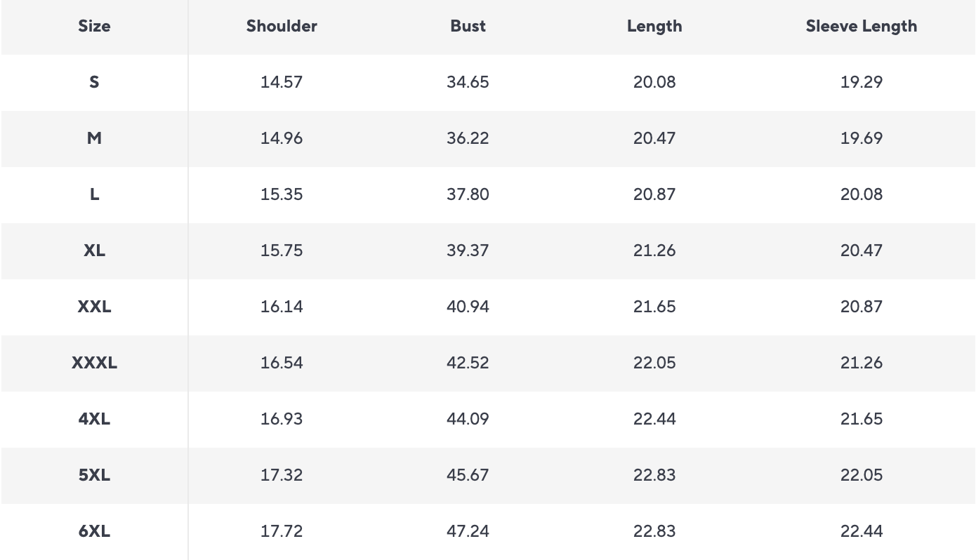The image size is (976, 560).
Task: Click shoulder value 14.57
Action: pos(282,82)
